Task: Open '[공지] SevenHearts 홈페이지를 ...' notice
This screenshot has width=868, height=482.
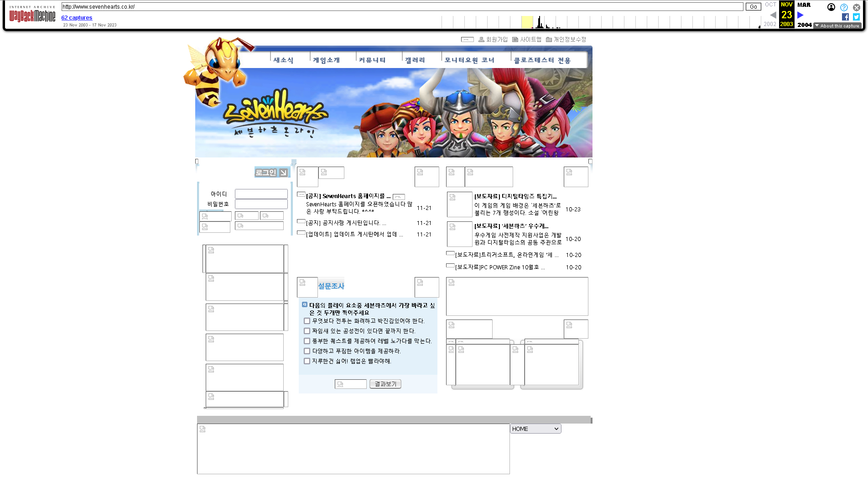Action: [x=348, y=196]
